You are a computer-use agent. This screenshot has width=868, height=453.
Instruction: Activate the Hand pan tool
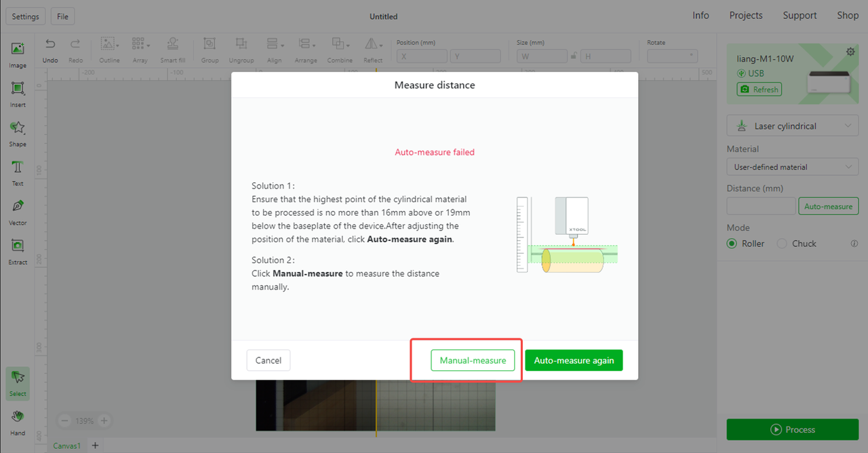(18, 416)
